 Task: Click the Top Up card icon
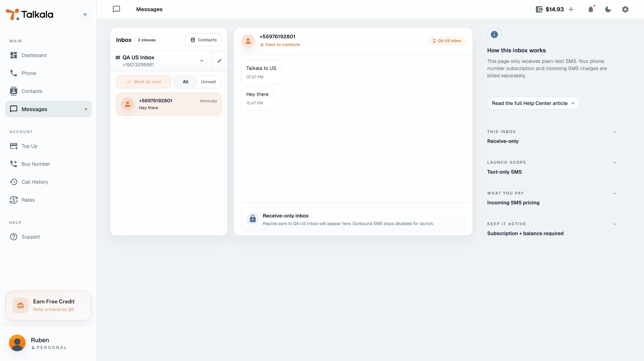(x=14, y=146)
